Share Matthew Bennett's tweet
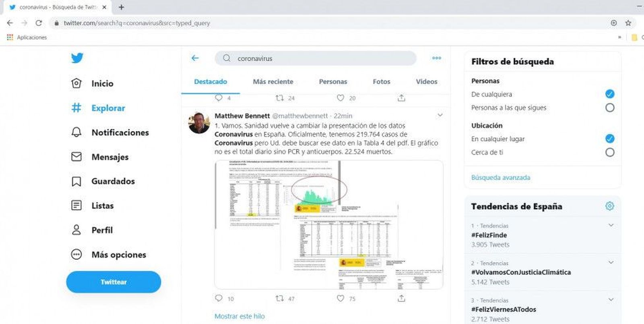 tap(401, 298)
